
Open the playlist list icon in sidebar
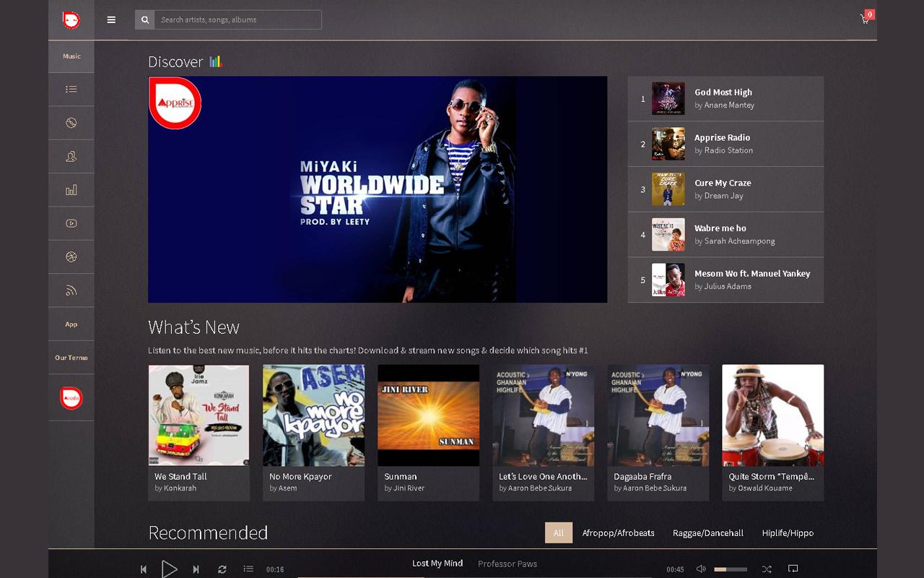[71, 90]
